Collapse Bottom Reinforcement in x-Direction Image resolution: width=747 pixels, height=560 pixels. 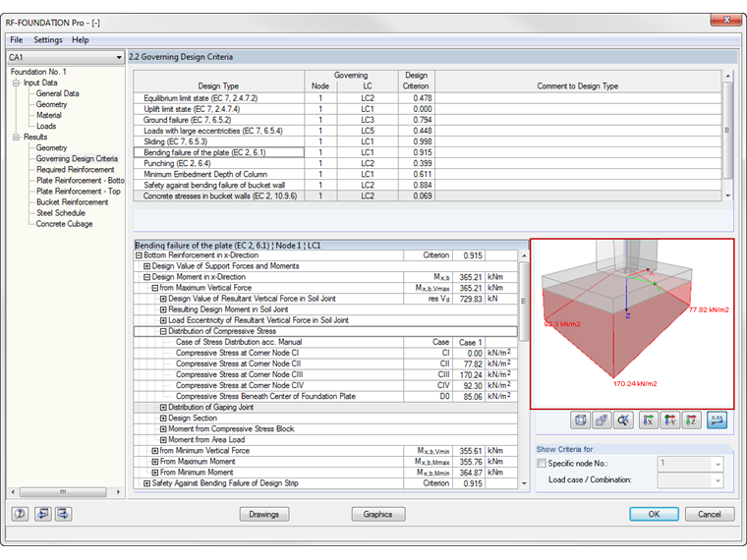140,255
